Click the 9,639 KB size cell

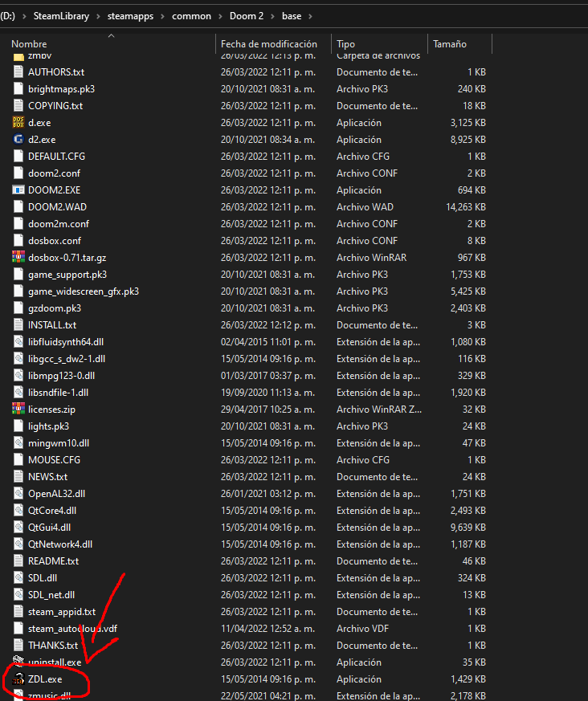pos(468,528)
